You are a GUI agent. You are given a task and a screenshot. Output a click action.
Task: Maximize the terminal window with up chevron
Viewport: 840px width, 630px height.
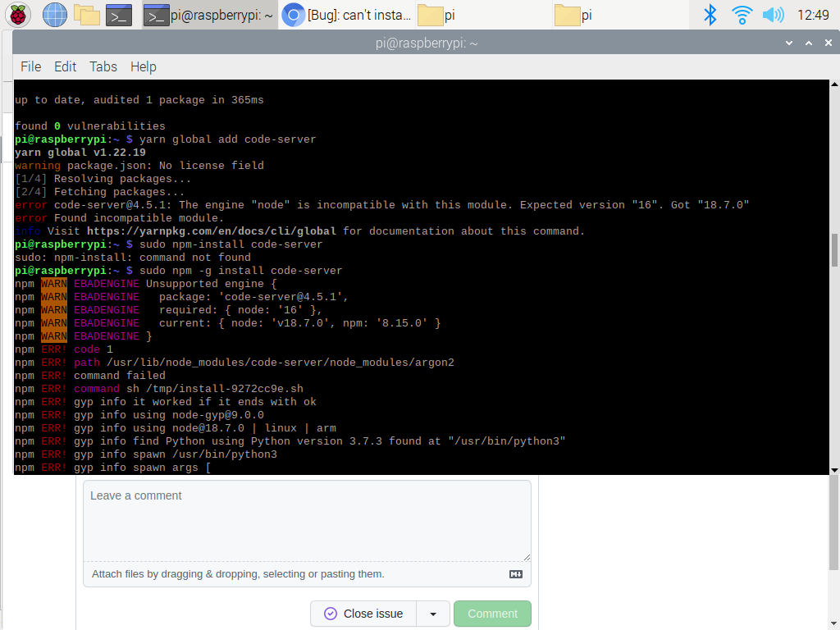(x=809, y=43)
